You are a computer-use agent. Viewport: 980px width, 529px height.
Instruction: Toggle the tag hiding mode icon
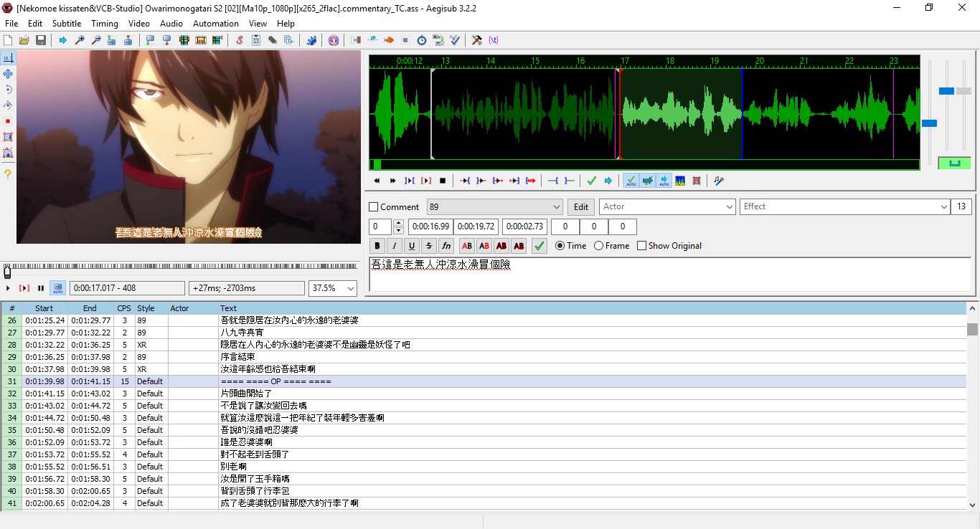[494, 40]
